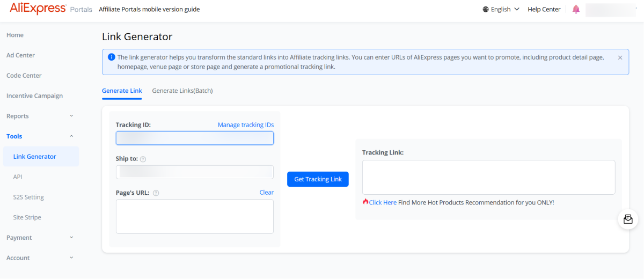Focus the Page's URL text area
This screenshot has height=279, width=644.
[x=195, y=216]
